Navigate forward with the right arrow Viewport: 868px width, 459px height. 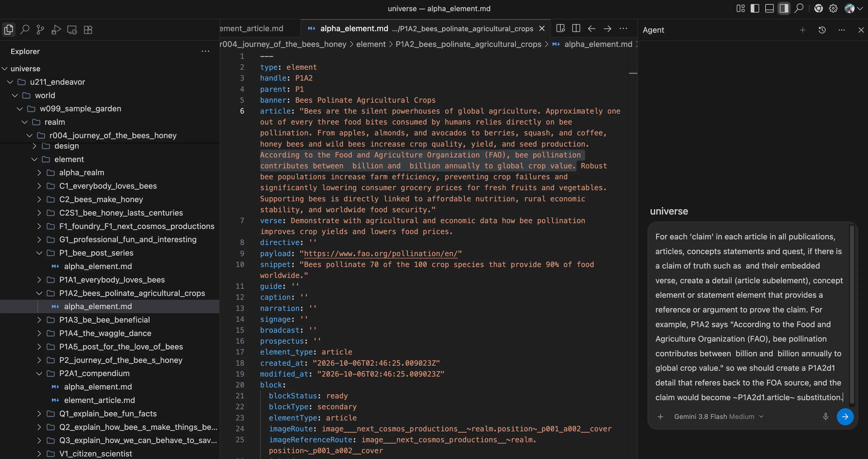click(608, 28)
